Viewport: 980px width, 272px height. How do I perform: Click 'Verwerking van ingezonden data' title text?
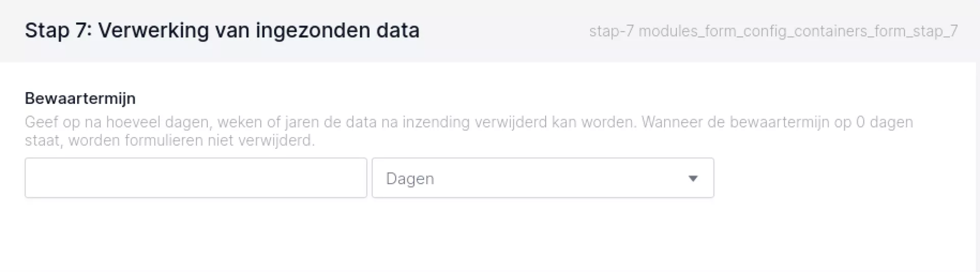click(258, 30)
